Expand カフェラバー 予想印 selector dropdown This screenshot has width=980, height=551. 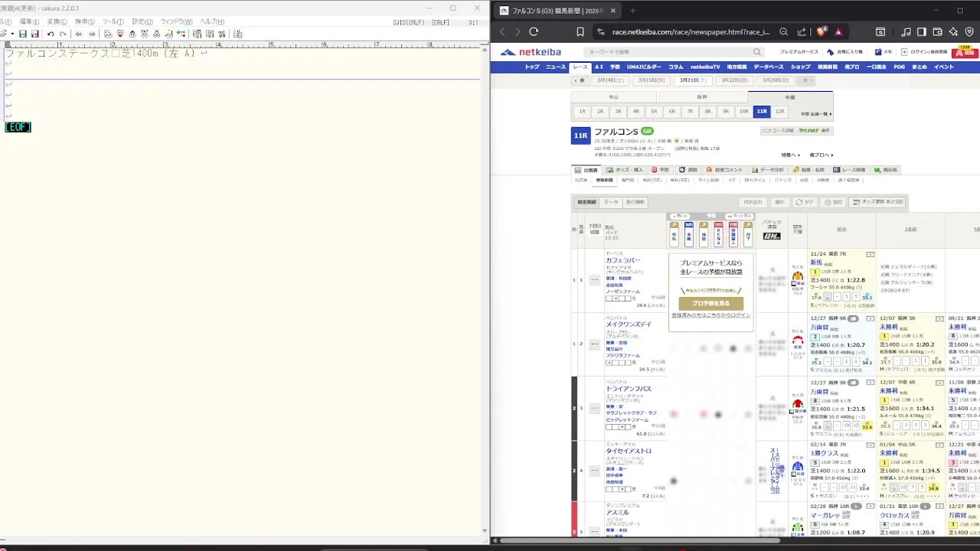pyautogui.click(x=594, y=280)
